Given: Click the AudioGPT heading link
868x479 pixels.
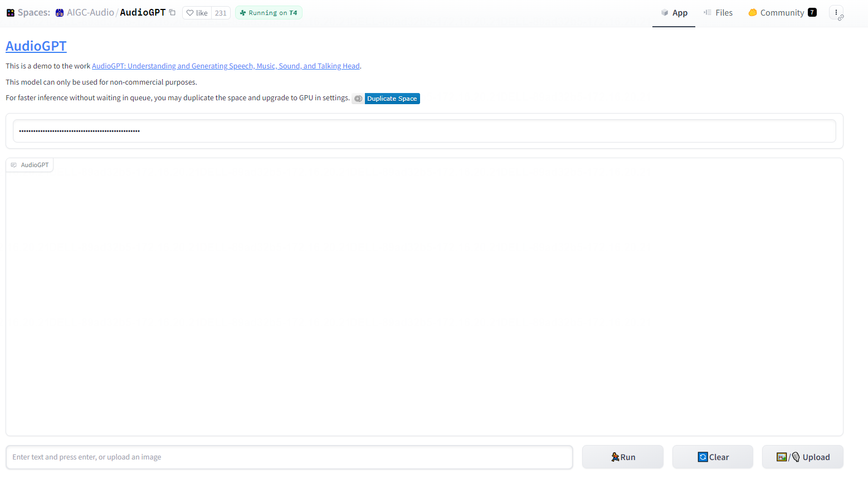Looking at the screenshot, I should click(36, 46).
